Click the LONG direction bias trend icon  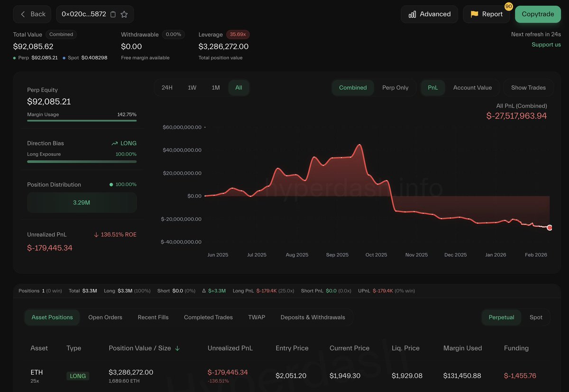(x=115, y=143)
